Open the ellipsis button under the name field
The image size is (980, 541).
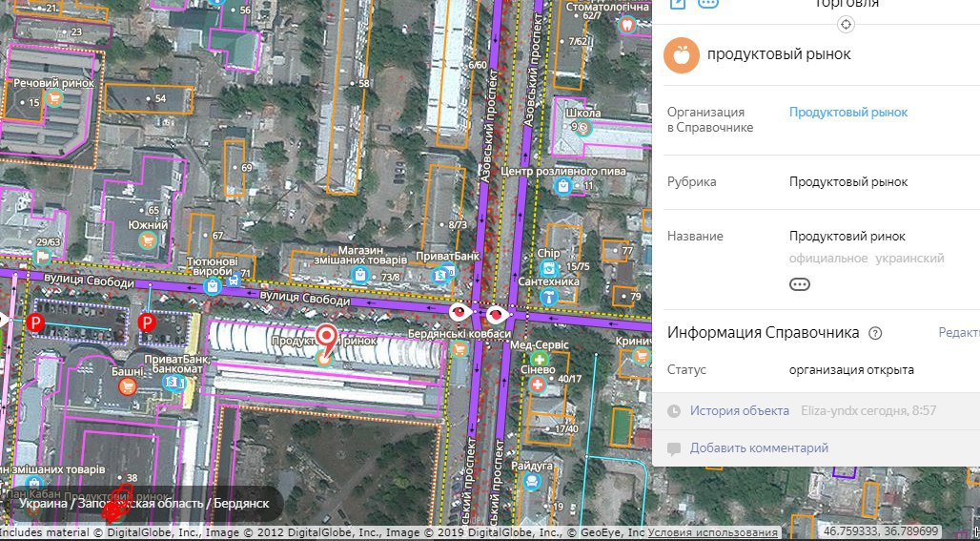pos(800,284)
